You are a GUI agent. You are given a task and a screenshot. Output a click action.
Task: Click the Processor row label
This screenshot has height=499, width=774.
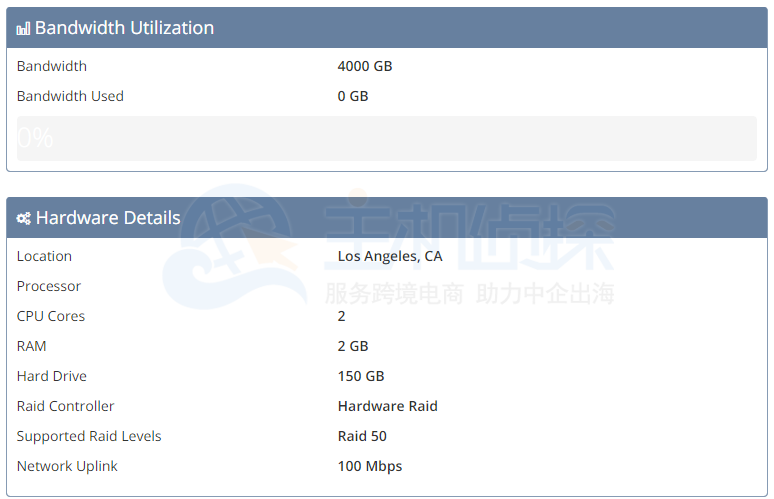click(49, 286)
